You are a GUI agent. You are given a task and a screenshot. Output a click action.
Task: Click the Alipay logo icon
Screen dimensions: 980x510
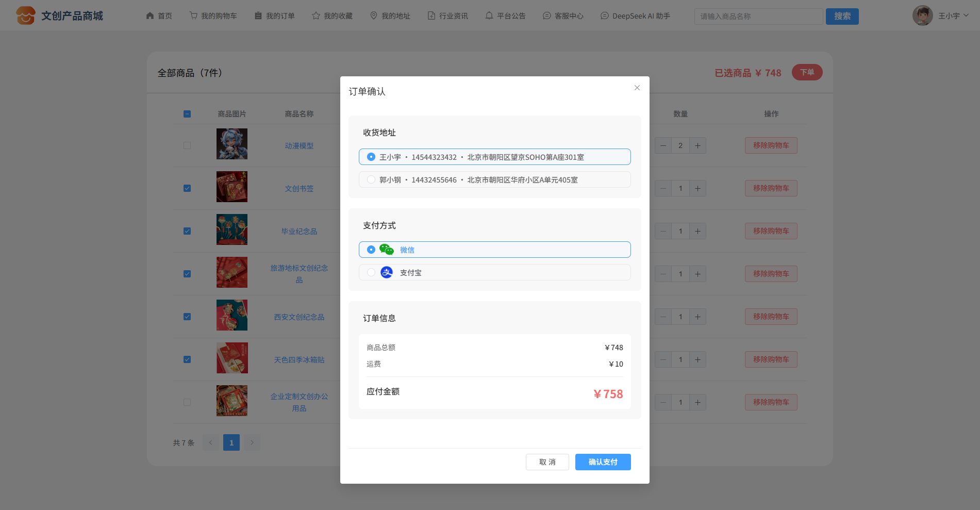(386, 272)
